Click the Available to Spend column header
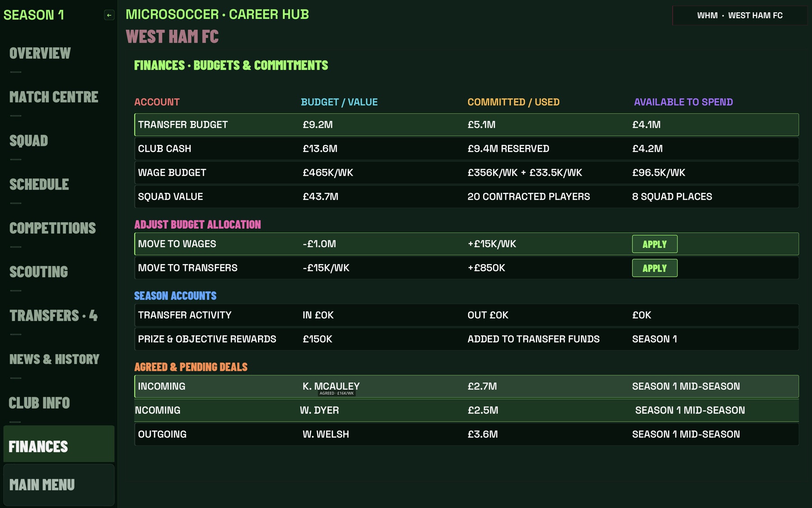The image size is (812, 508). point(683,102)
